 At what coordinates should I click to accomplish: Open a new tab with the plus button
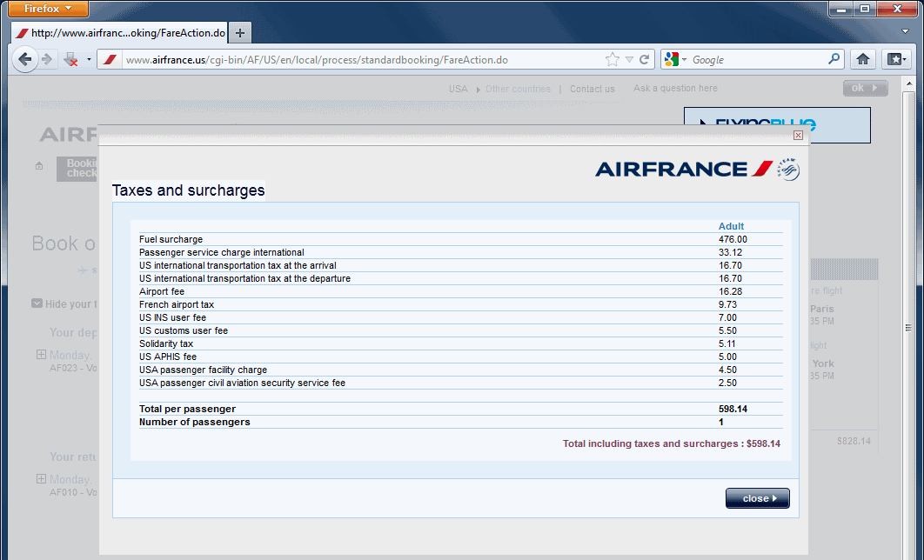pos(240,33)
